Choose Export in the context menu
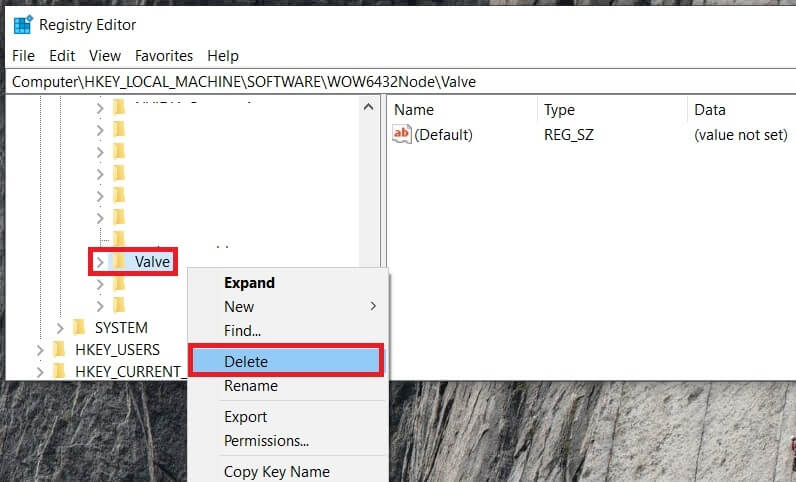Viewport: 796px width, 482px height. click(245, 417)
